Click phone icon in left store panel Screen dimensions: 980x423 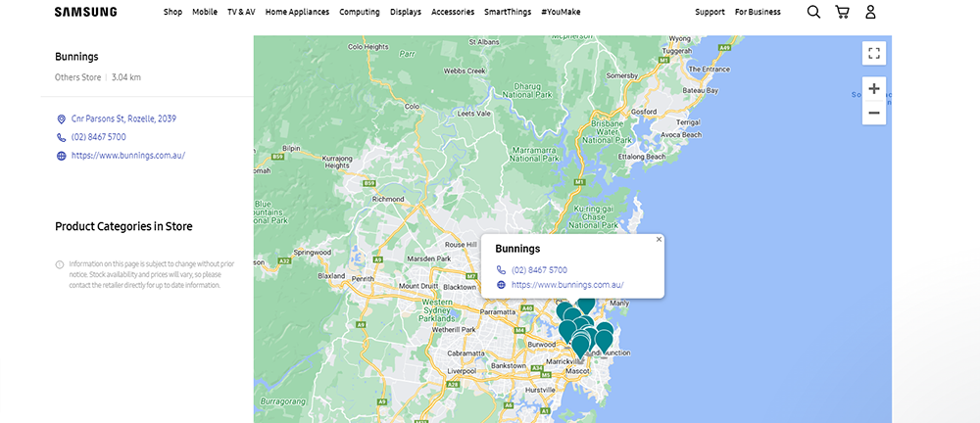click(x=61, y=137)
